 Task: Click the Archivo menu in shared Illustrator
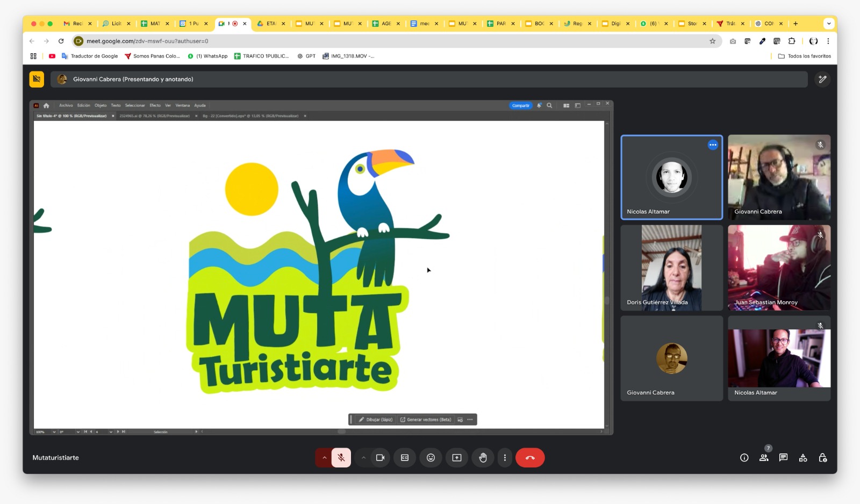click(66, 105)
